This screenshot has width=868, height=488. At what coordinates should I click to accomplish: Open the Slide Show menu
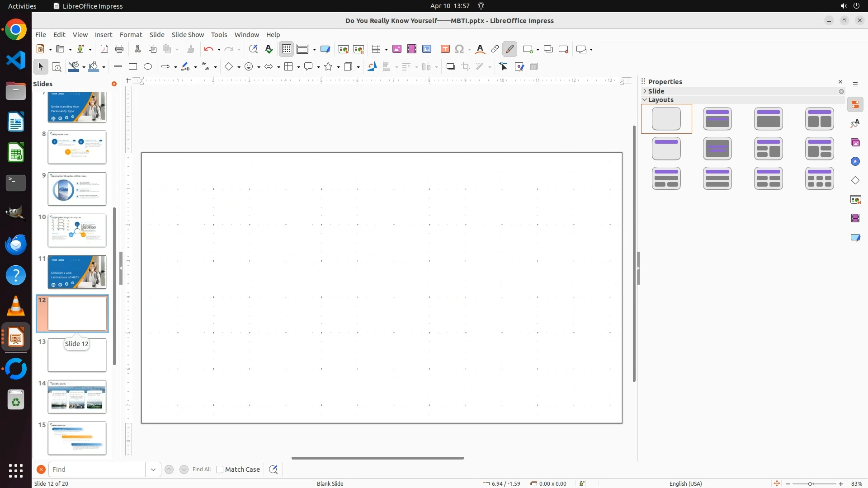188,35
